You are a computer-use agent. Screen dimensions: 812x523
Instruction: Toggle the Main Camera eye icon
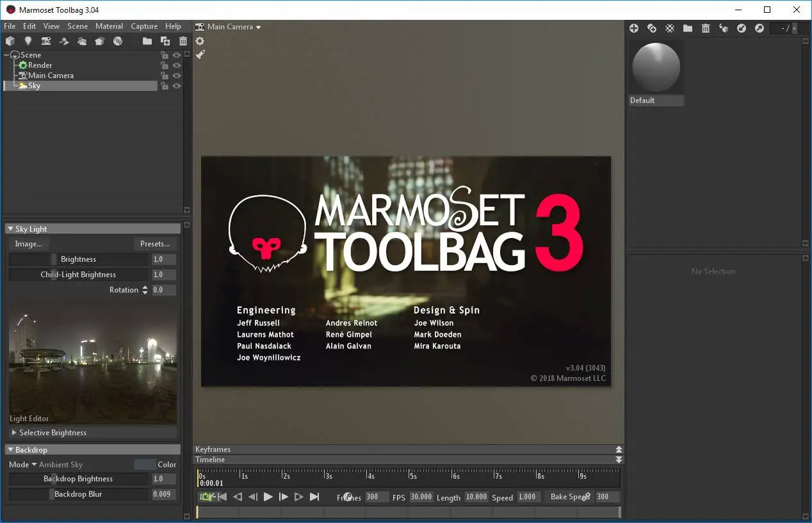click(x=177, y=76)
